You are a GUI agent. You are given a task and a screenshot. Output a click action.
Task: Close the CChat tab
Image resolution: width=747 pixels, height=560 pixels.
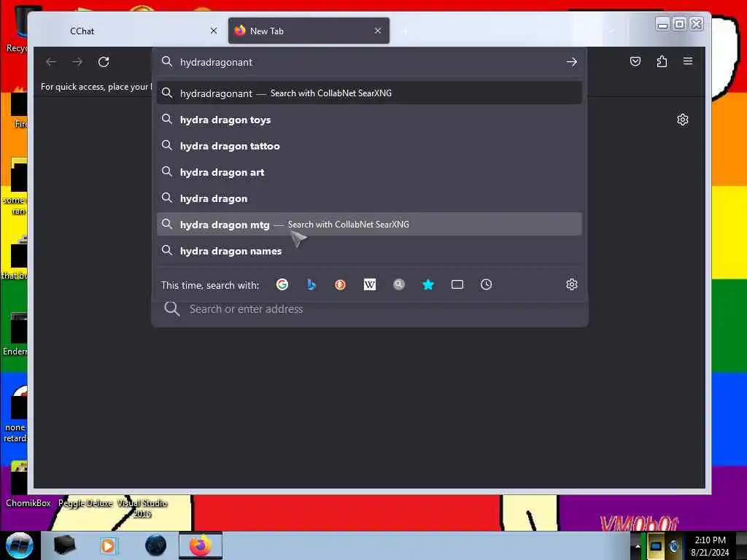pyautogui.click(x=214, y=31)
